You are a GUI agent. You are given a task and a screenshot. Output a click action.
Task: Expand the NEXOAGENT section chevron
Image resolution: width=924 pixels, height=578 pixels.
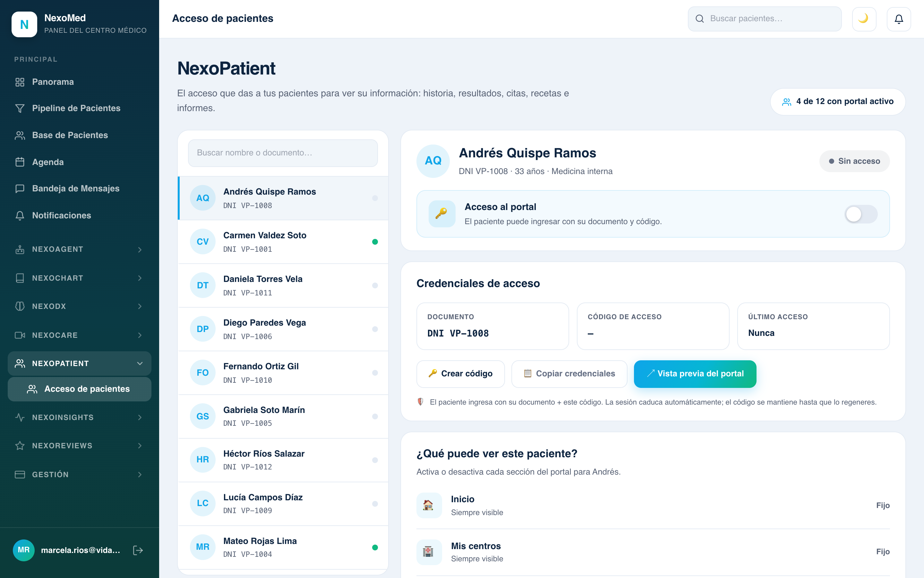pos(140,250)
